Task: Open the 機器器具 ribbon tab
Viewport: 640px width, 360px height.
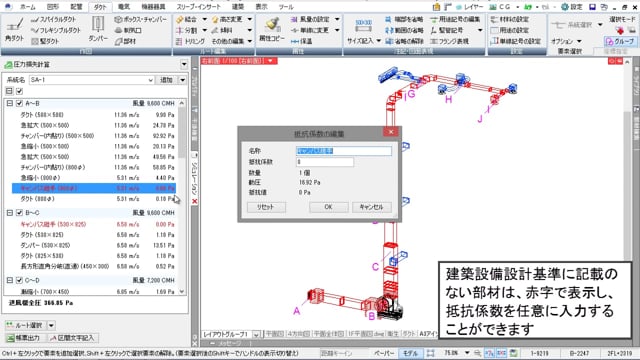Action: click(153, 7)
